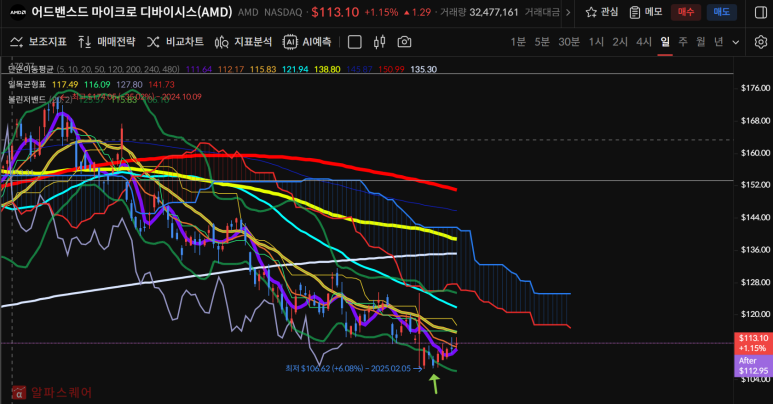This screenshot has width=773, height=404.
Task: Click $128.00 price axis label
Action: pos(755,282)
